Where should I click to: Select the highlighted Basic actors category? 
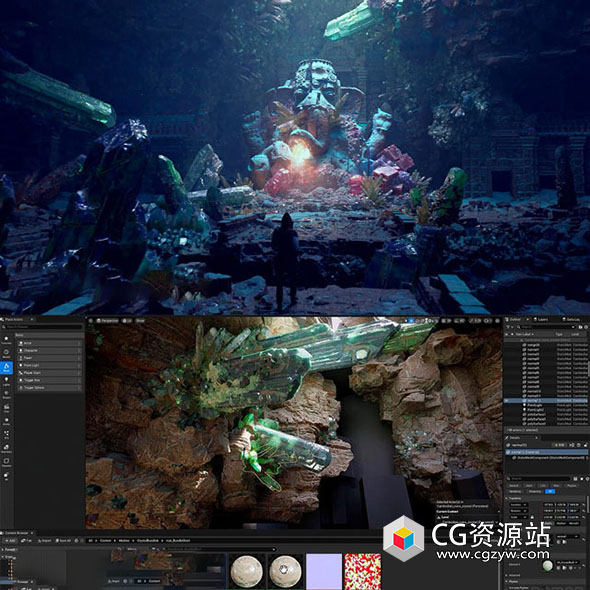coord(6,368)
